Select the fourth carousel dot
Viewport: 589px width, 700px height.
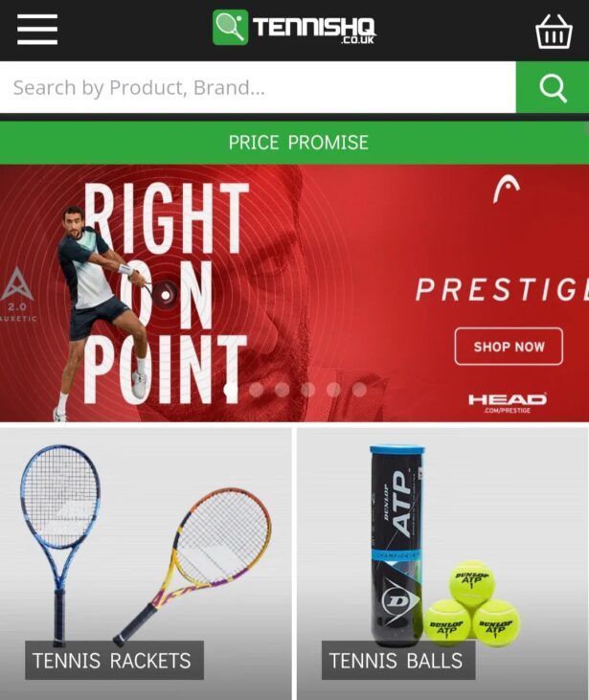[308, 390]
